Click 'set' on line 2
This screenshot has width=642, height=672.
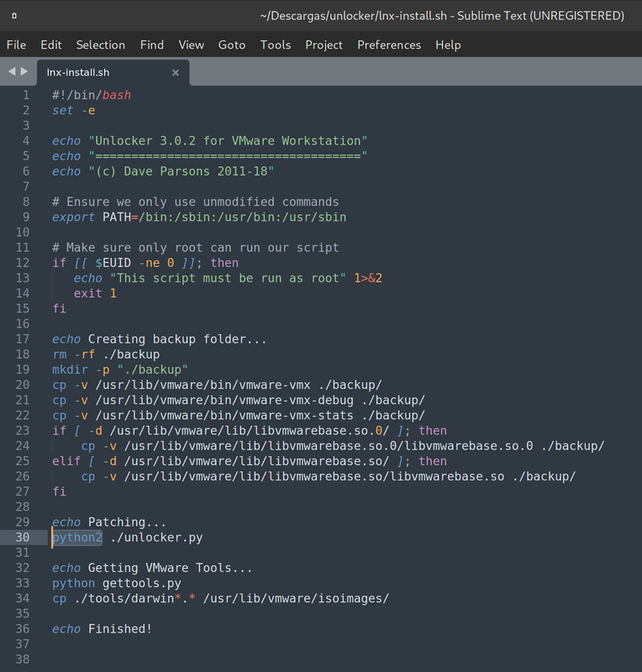(x=63, y=110)
